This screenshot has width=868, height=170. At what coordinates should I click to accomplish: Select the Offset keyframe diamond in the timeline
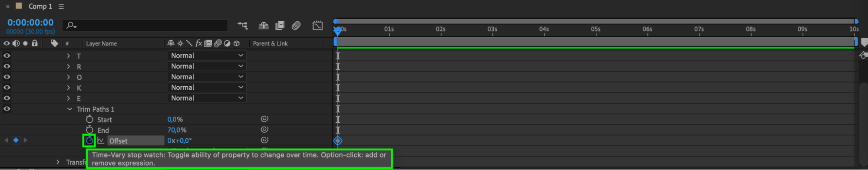[338, 141]
